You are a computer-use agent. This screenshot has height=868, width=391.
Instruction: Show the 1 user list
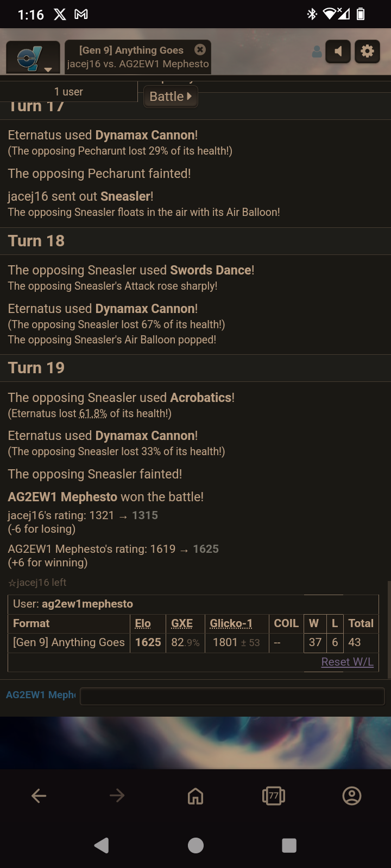point(68,92)
